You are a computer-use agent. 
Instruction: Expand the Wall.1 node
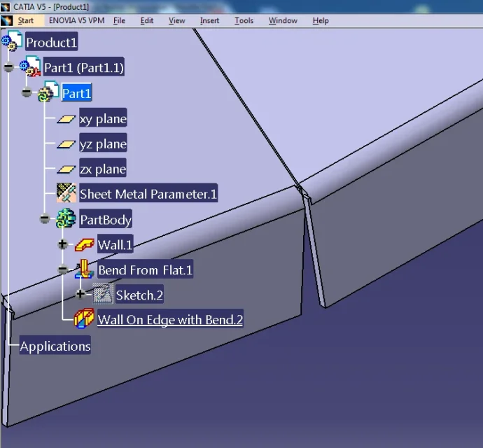click(x=62, y=244)
